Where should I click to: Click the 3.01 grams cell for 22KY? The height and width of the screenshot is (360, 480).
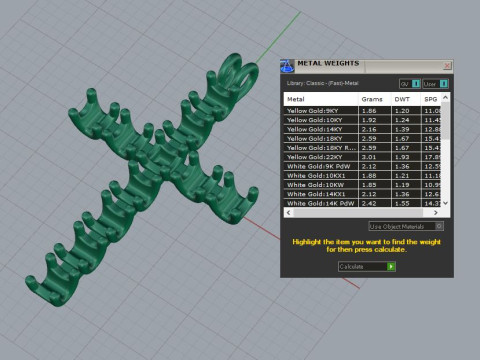click(x=375, y=157)
